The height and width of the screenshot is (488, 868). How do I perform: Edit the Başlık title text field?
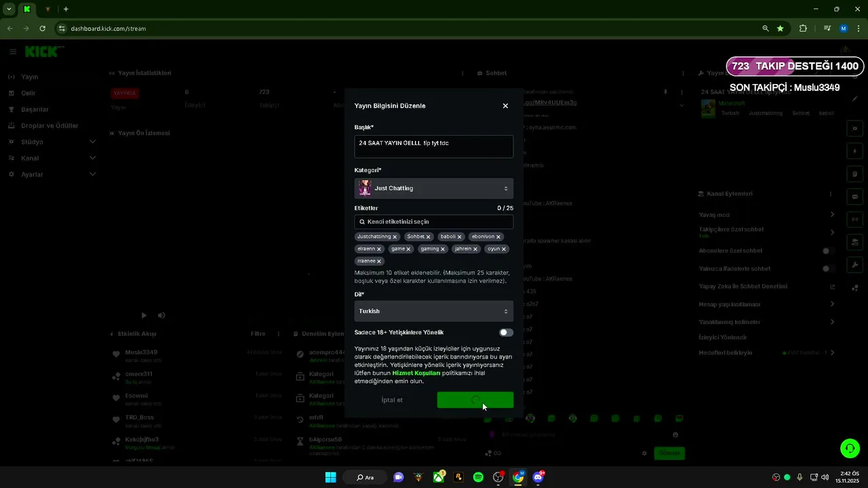point(433,146)
